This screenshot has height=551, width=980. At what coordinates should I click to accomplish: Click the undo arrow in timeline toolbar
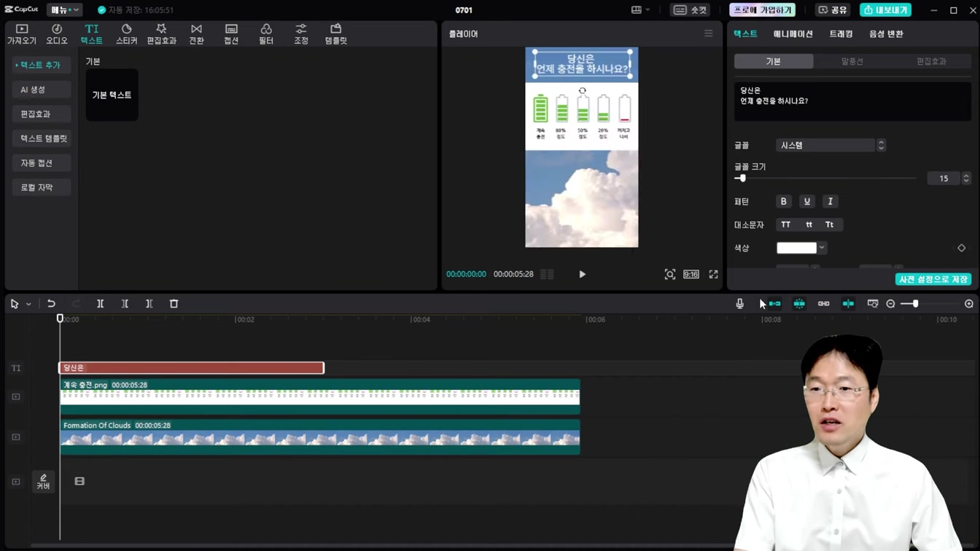point(51,304)
